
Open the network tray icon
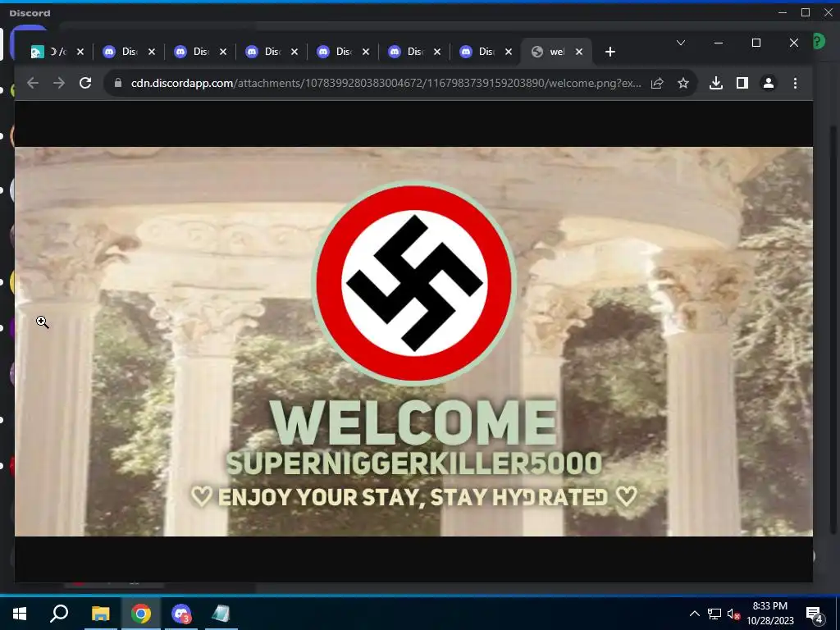714,614
